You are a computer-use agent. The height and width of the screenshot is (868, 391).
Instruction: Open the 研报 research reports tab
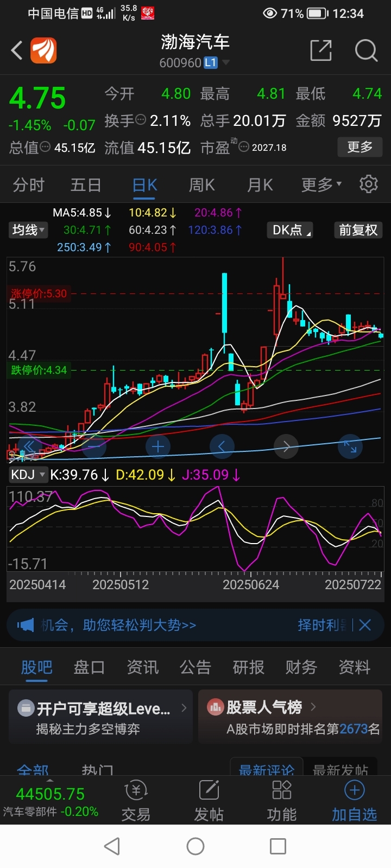(249, 667)
